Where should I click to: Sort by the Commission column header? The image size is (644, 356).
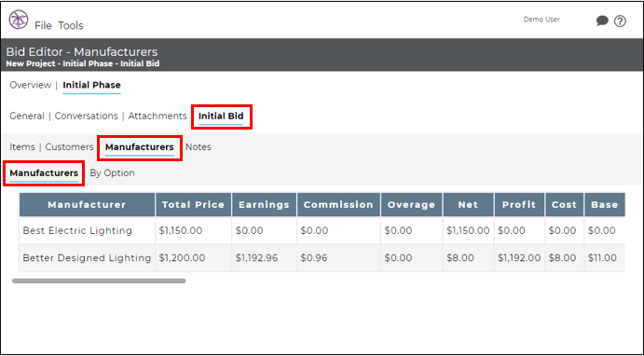point(338,204)
